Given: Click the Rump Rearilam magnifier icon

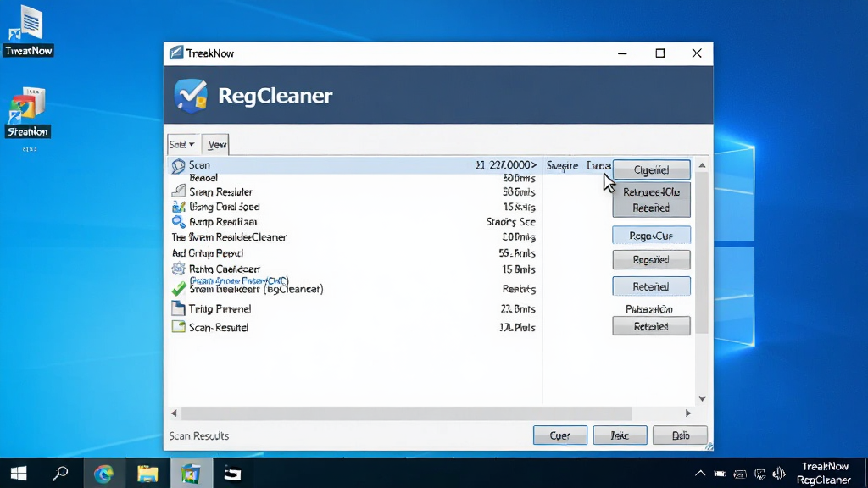Looking at the screenshot, I should pyautogui.click(x=178, y=222).
